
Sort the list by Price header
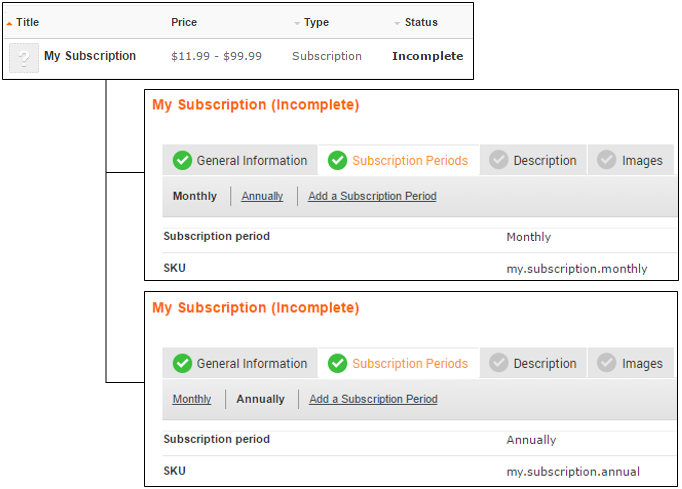click(x=184, y=22)
